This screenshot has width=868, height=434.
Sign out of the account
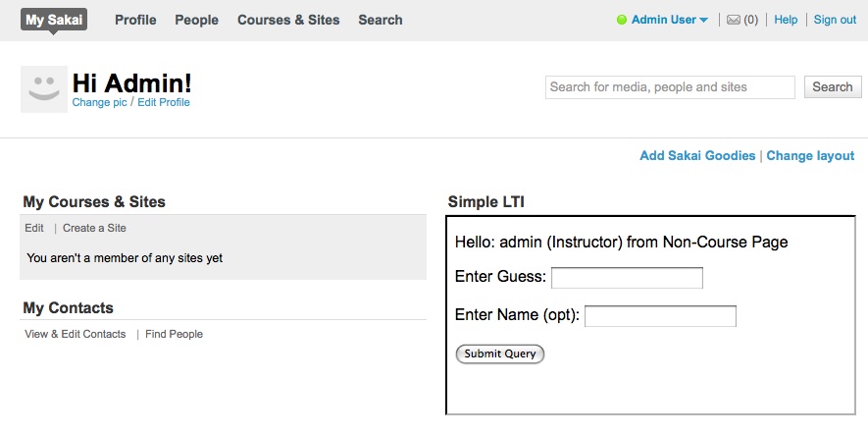click(x=835, y=20)
